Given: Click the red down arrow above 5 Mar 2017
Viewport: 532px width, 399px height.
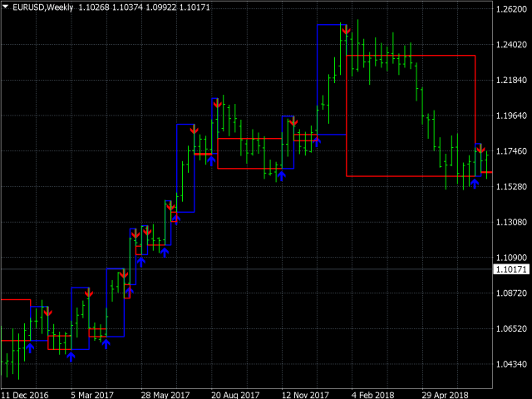Looking at the screenshot, I should click(x=88, y=293).
